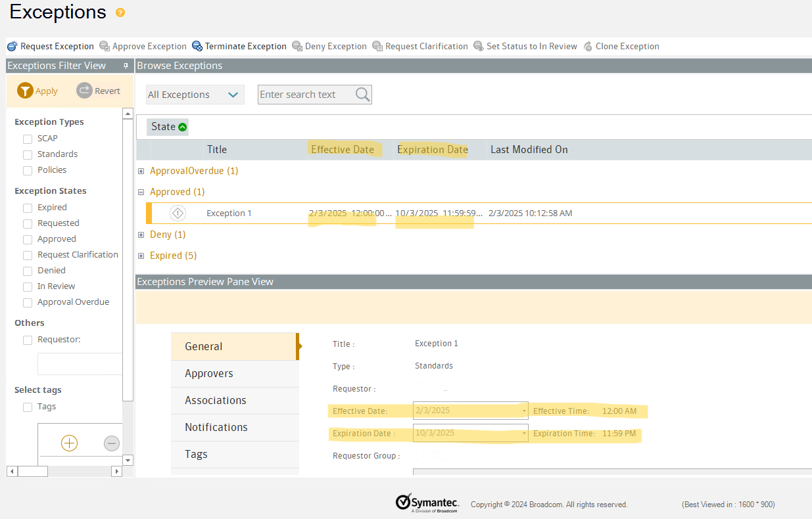The height and width of the screenshot is (519, 812).
Task: Switch to the Approvers tab
Action: pyautogui.click(x=209, y=373)
